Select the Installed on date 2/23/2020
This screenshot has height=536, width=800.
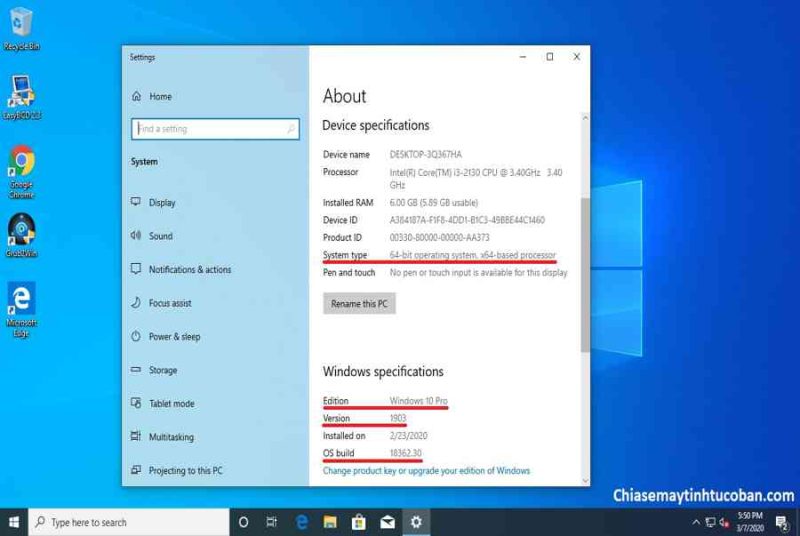click(408, 436)
